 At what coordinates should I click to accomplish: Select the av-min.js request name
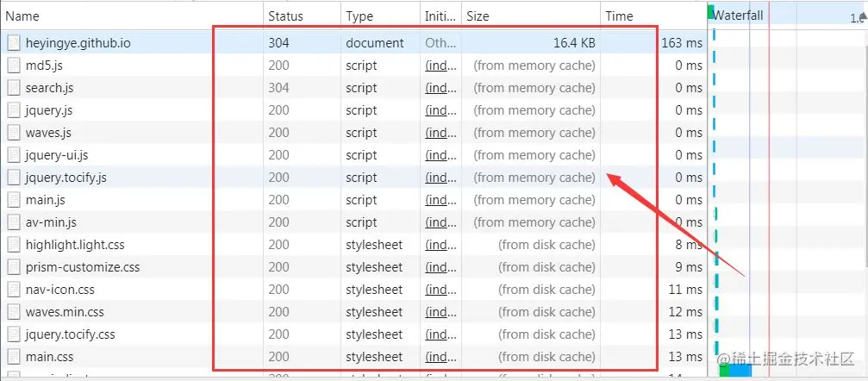tap(51, 222)
